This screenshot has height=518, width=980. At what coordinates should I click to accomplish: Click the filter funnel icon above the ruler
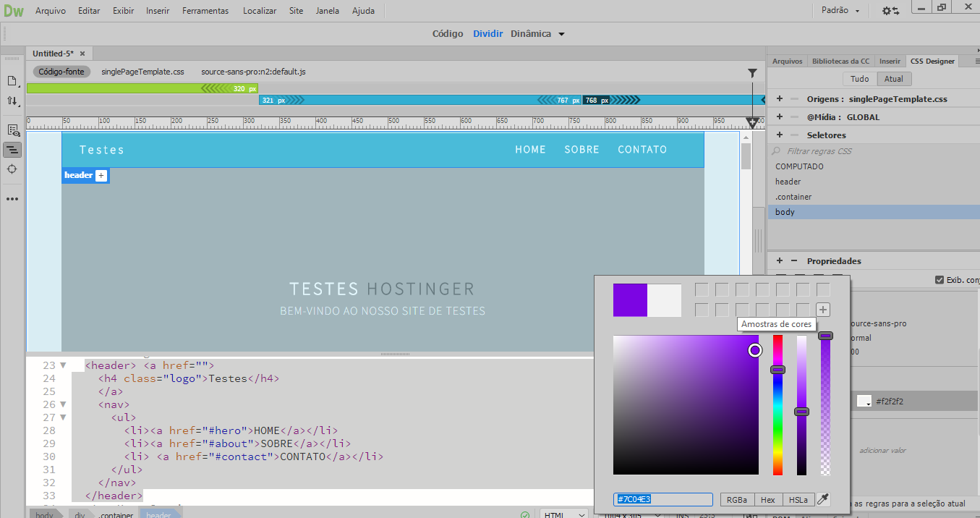pos(752,72)
